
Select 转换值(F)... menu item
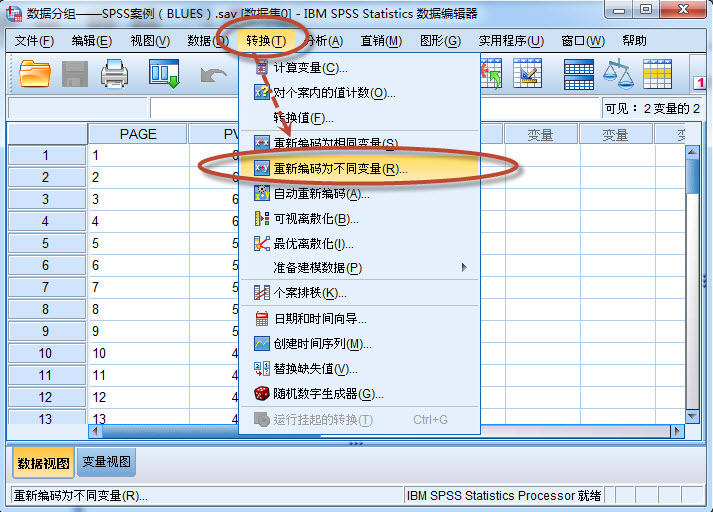[x=359, y=118]
